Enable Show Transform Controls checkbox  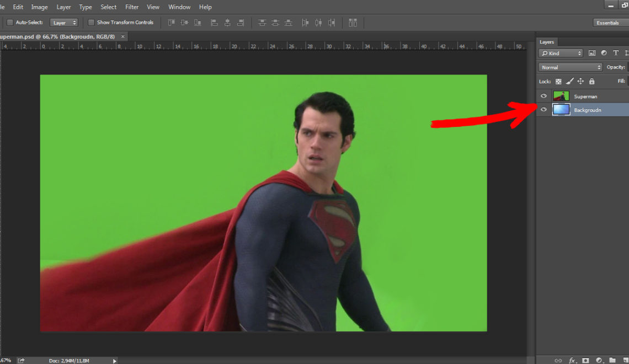91,23
